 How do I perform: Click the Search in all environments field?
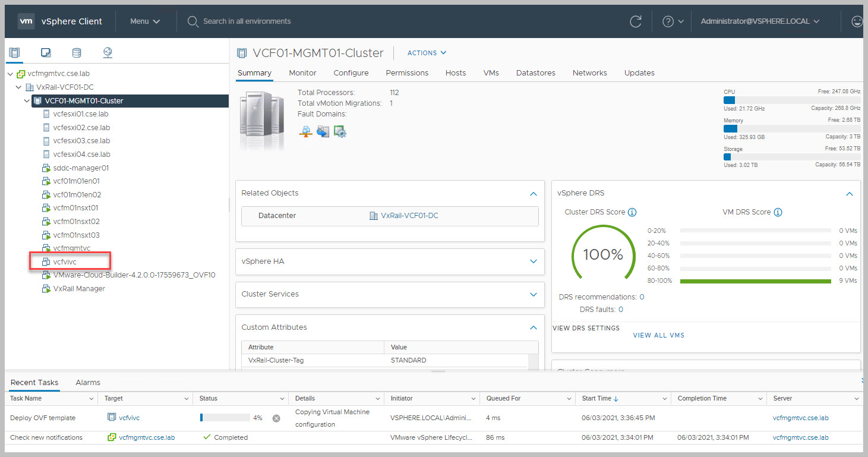(x=247, y=21)
